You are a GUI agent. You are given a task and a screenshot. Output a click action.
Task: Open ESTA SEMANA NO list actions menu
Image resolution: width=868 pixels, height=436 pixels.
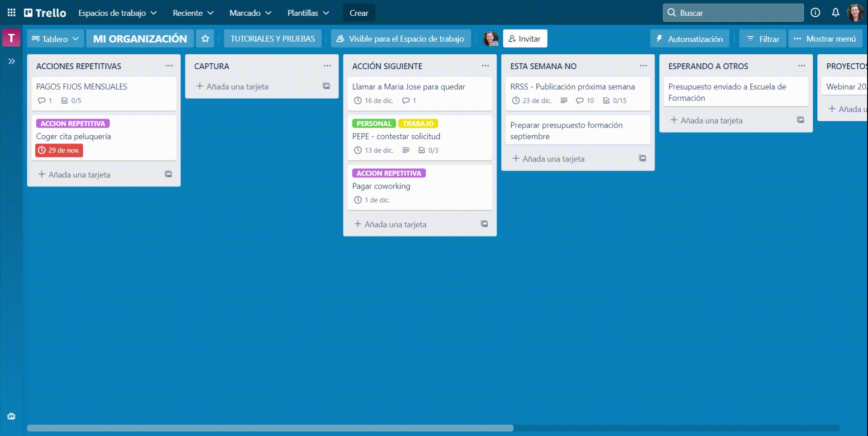(x=643, y=66)
